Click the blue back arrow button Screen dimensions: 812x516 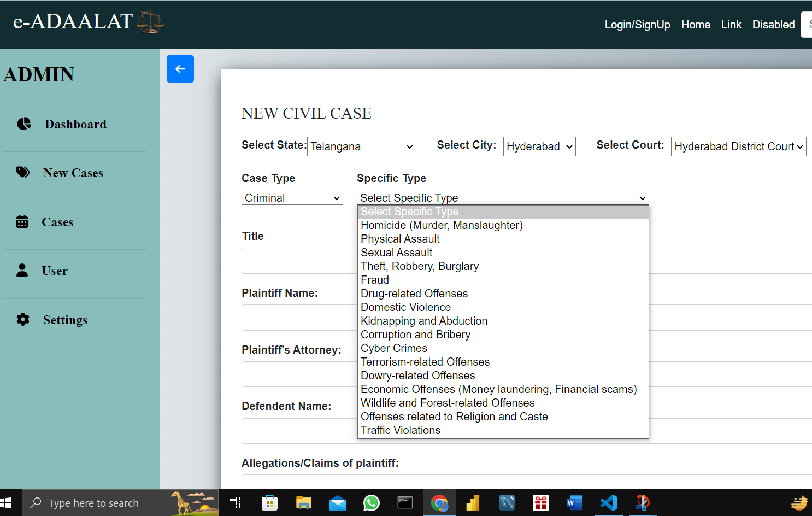[x=180, y=69]
